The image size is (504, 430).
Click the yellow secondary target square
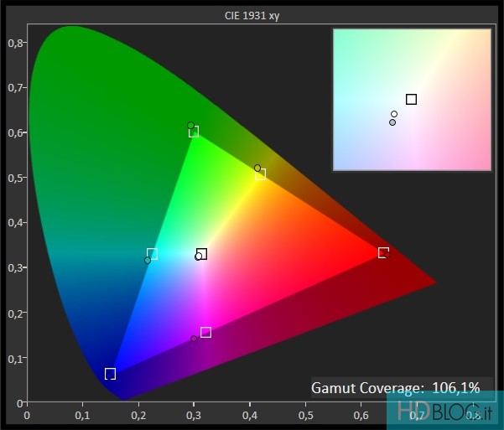click(261, 174)
